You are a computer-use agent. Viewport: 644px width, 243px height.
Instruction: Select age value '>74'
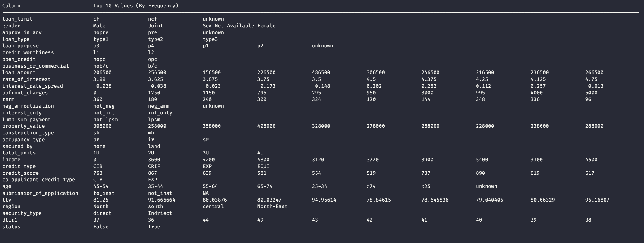pos(371,186)
